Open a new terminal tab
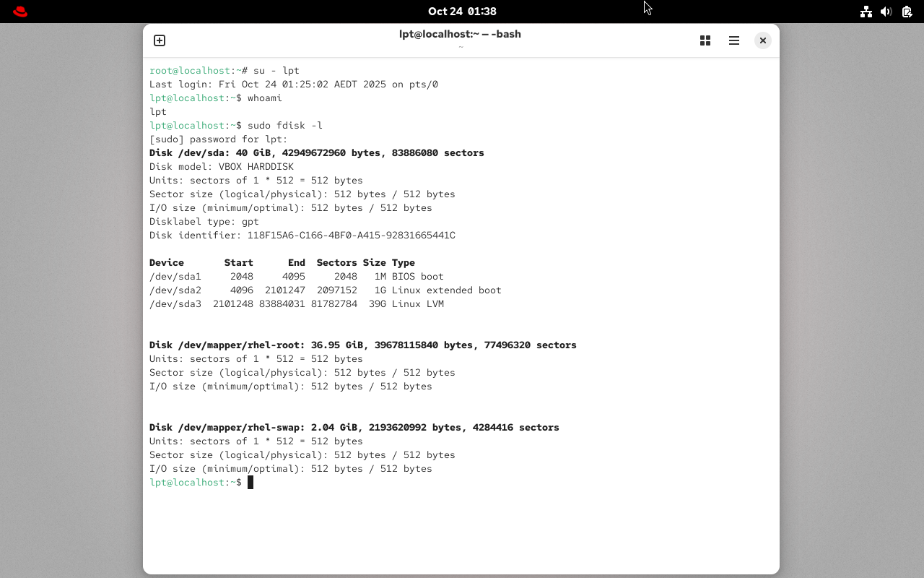The image size is (924, 578). tap(160, 40)
